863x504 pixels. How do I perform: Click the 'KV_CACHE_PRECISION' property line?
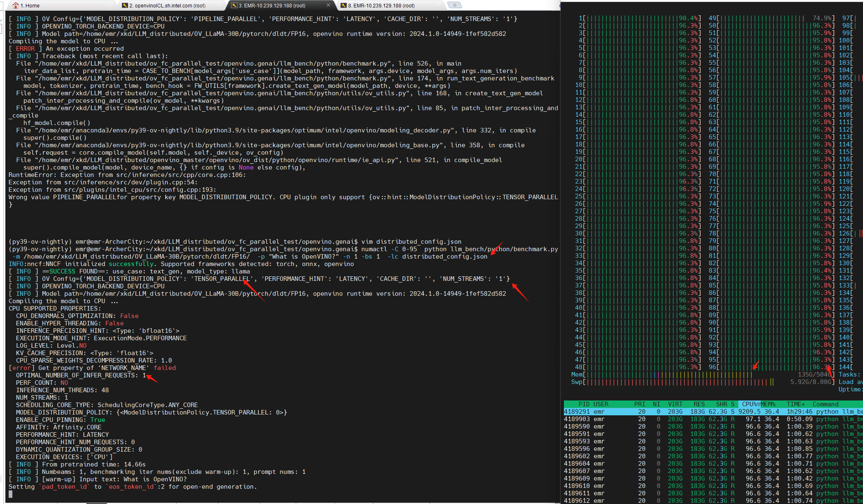click(x=85, y=353)
